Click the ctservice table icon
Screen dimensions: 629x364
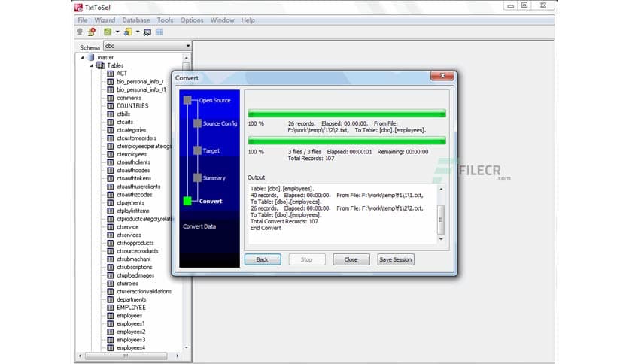click(110, 227)
